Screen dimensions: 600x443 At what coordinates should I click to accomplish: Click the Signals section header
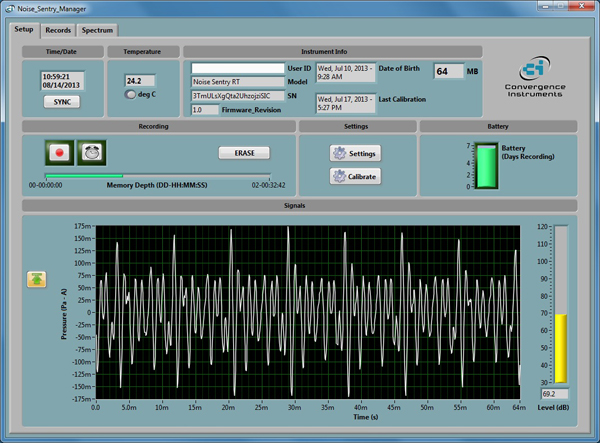click(x=300, y=205)
